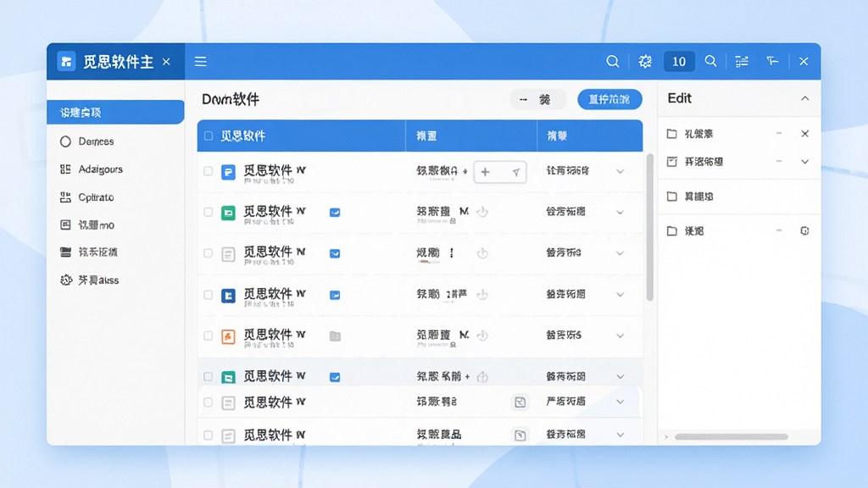Click the small arrow left of horizontal scrollbar
The height and width of the screenshot is (488, 868).
tap(666, 436)
